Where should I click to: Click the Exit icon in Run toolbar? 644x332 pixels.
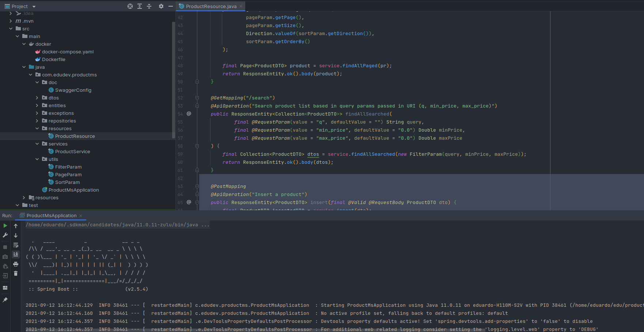[5, 276]
